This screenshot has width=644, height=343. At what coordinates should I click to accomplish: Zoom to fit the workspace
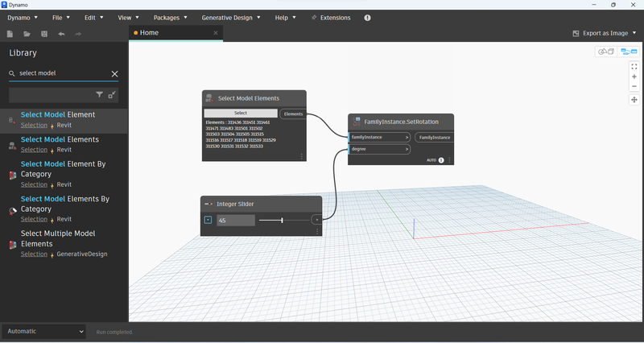pyautogui.click(x=634, y=67)
